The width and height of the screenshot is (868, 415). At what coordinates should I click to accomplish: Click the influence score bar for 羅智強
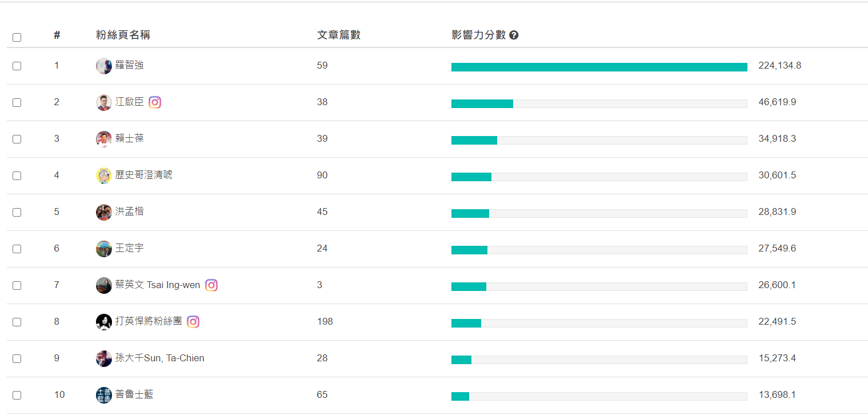coord(599,67)
